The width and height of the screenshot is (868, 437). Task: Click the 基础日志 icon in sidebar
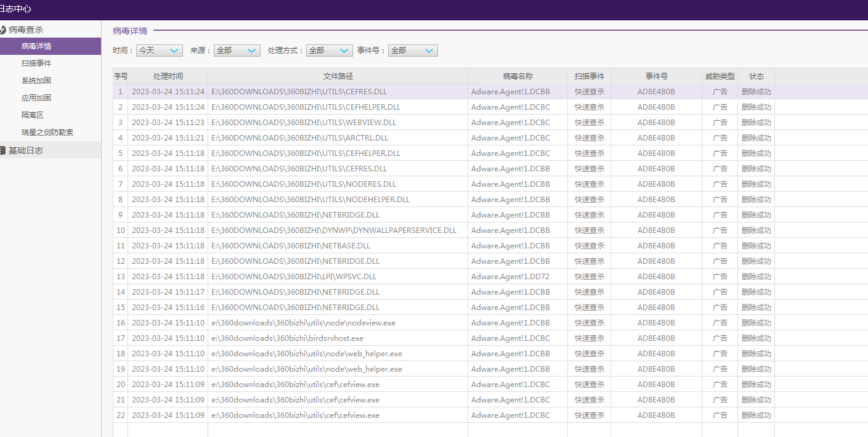point(2,150)
